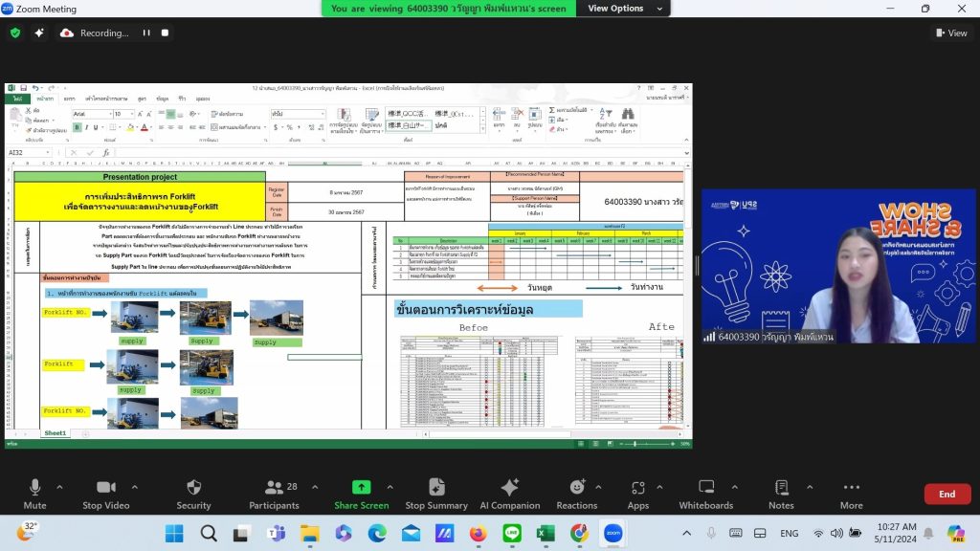Select the presenter's video thumbnail

(x=838, y=266)
